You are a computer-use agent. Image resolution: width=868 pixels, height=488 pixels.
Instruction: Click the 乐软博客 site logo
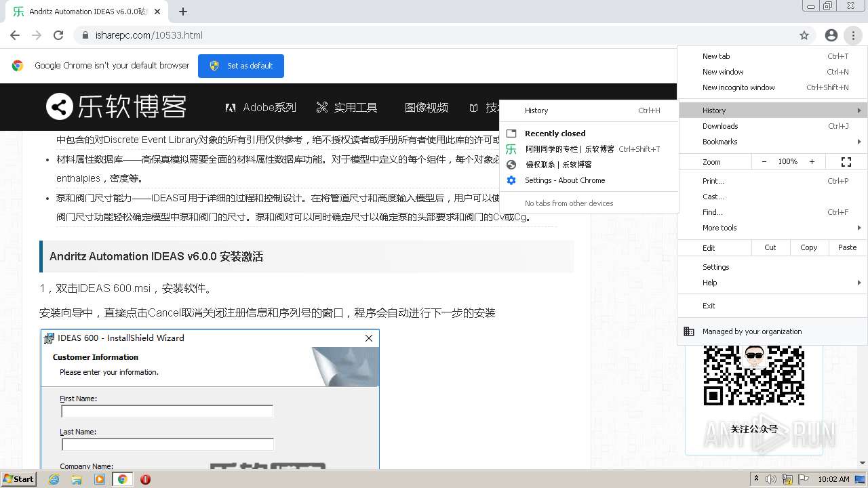click(x=116, y=107)
